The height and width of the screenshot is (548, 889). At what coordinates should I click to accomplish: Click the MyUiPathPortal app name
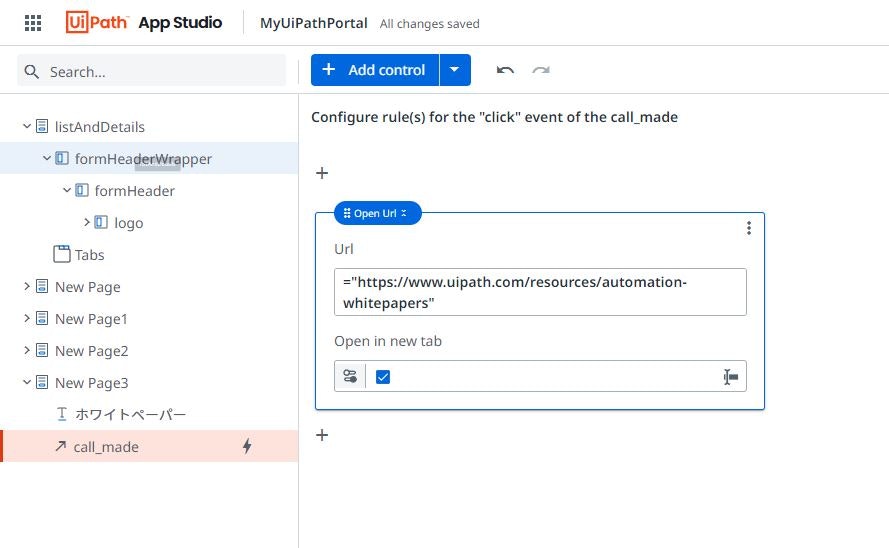point(314,23)
